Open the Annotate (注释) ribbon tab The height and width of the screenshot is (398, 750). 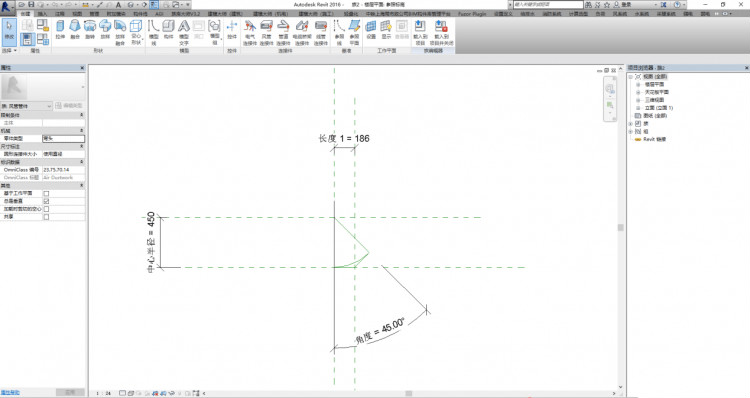tap(60, 14)
